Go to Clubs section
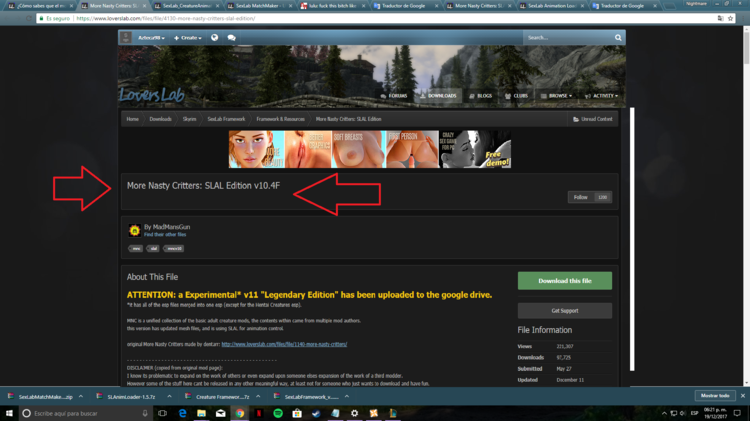Viewport: 750px width, 421px height. click(516, 96)
